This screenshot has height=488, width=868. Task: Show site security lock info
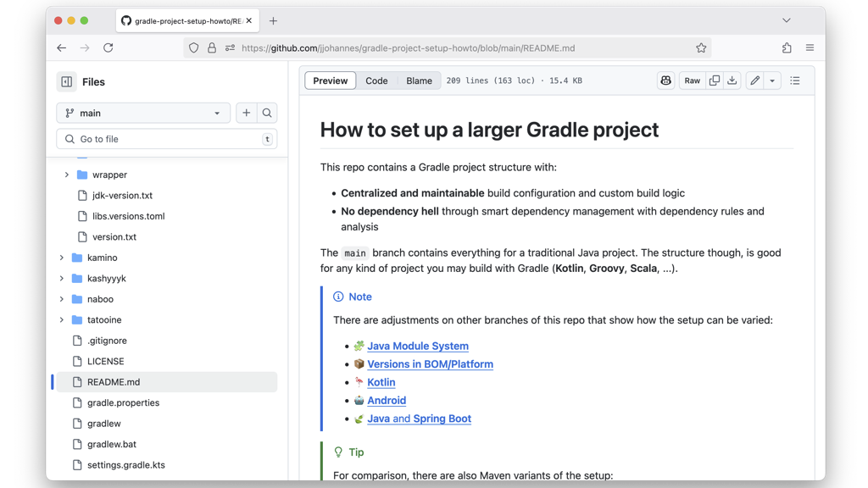pyautogui.click(x=211, y=48)
